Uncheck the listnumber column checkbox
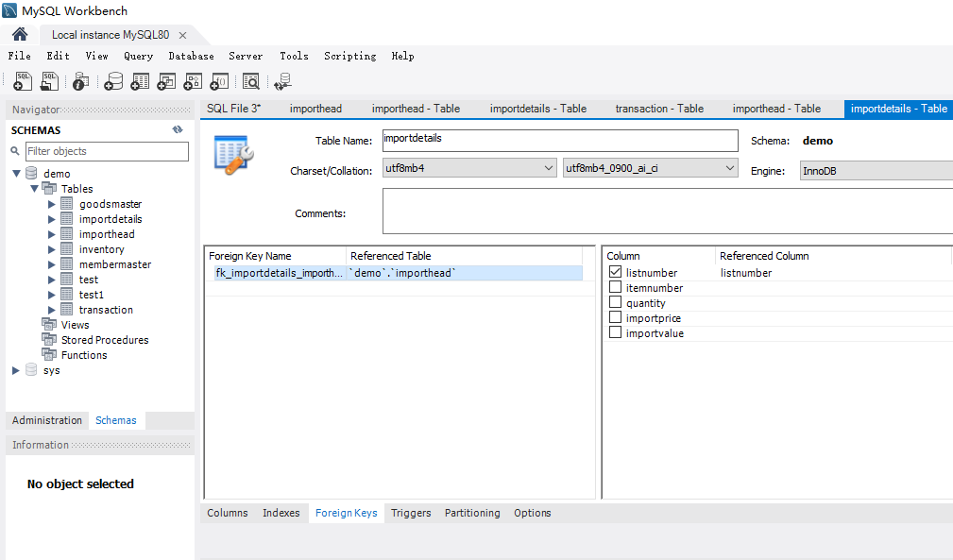The height and width of the screenshot is (560, 953). 616,273
